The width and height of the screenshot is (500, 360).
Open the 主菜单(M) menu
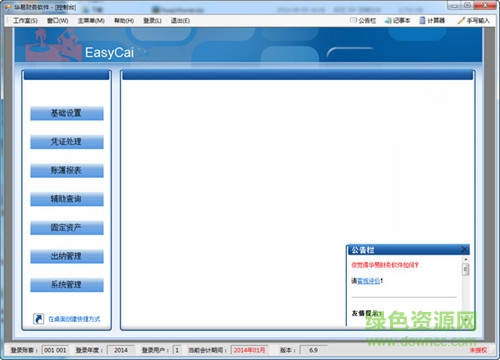(x=91, y=21)
